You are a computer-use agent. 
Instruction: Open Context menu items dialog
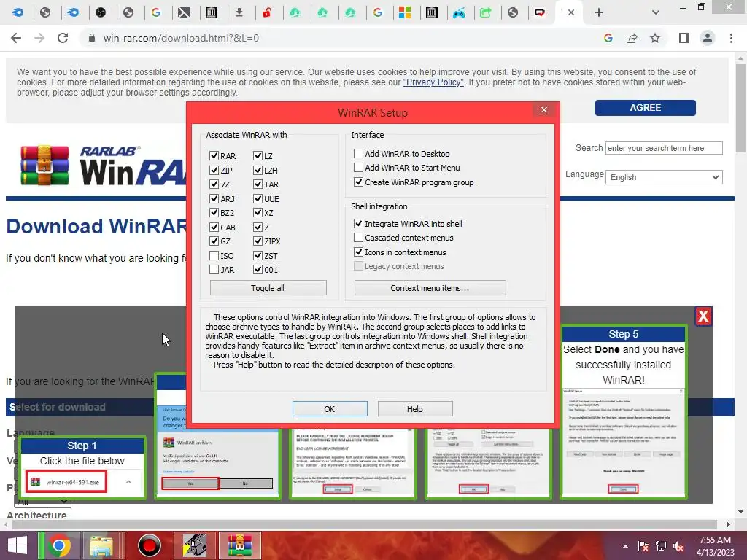[x=430, y=287]
